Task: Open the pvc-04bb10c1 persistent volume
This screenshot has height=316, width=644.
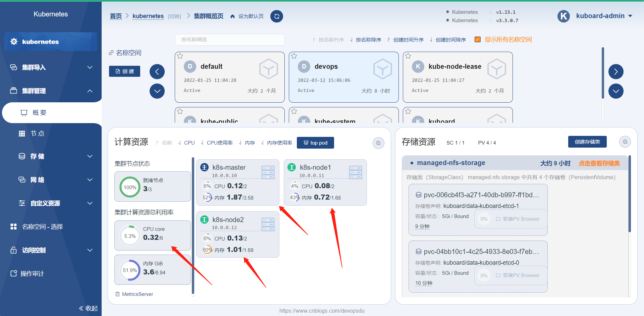Action: pyautogui.click(x=478, y=252)
